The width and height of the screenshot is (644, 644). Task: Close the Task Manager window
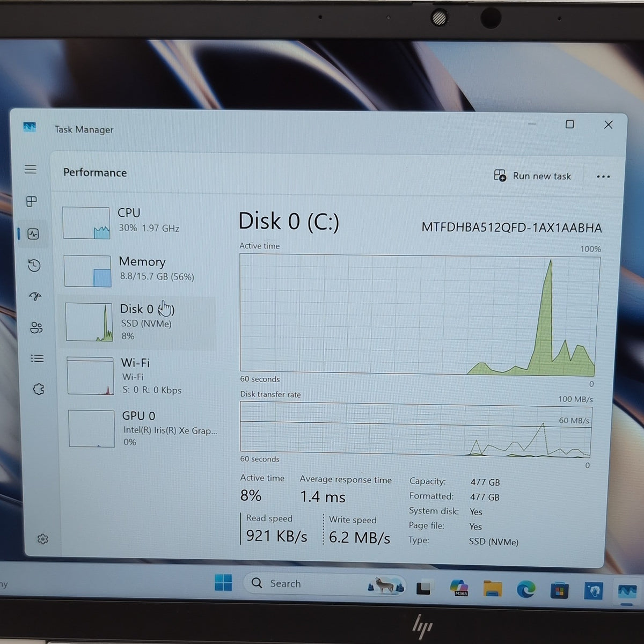[608, 125]
